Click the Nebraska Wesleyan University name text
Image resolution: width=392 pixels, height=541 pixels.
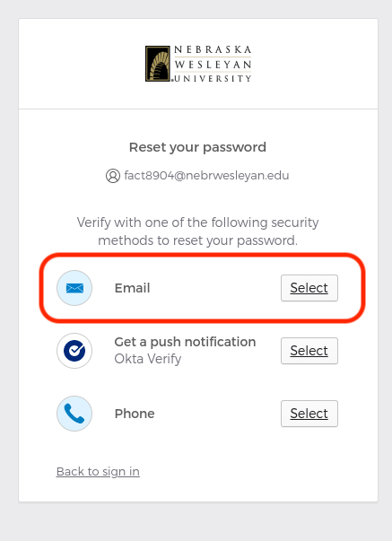213,64
